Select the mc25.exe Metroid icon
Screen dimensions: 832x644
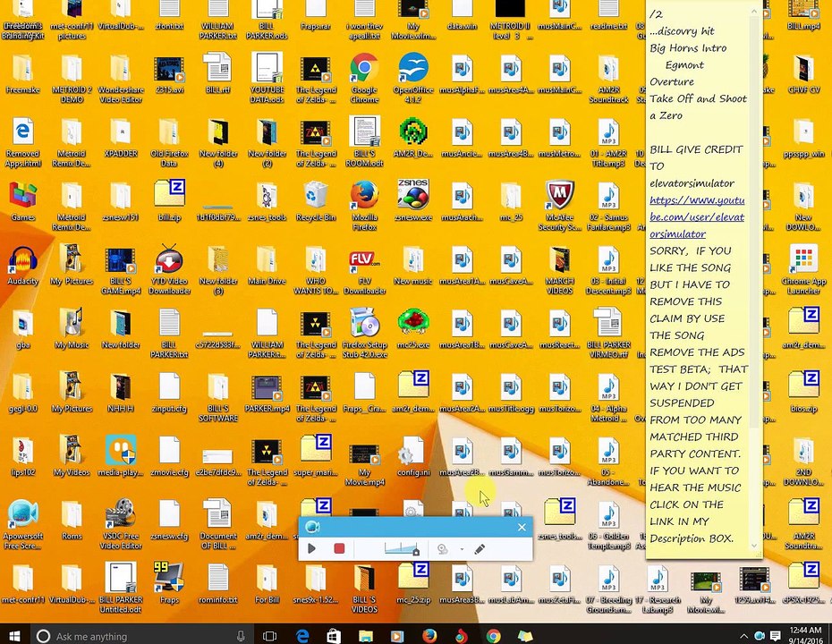[412, 328]
